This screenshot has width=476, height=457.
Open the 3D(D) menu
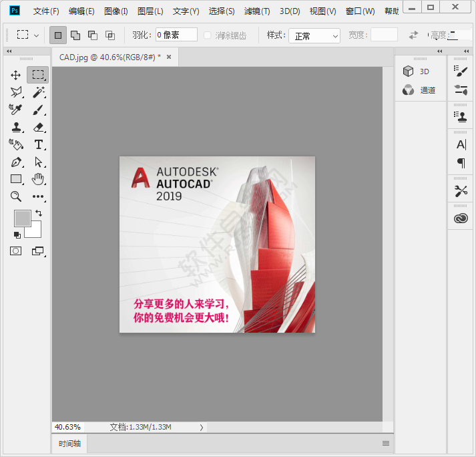pyautogui.click(x=290, y=11)
